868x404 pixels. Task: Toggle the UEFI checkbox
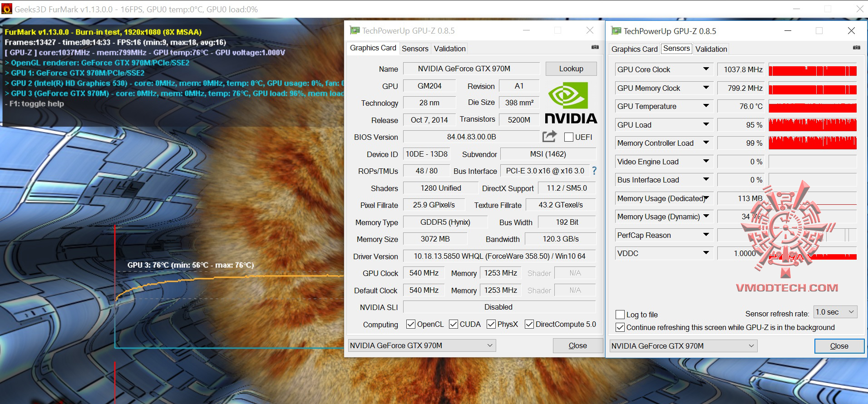tap(569, 137)
